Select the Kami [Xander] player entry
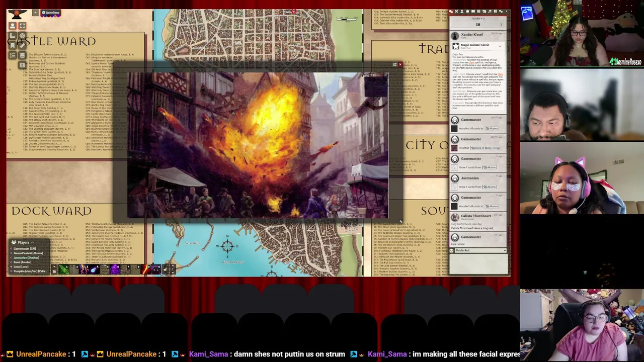Screen dimensions: 644x362 click(21, 262)
